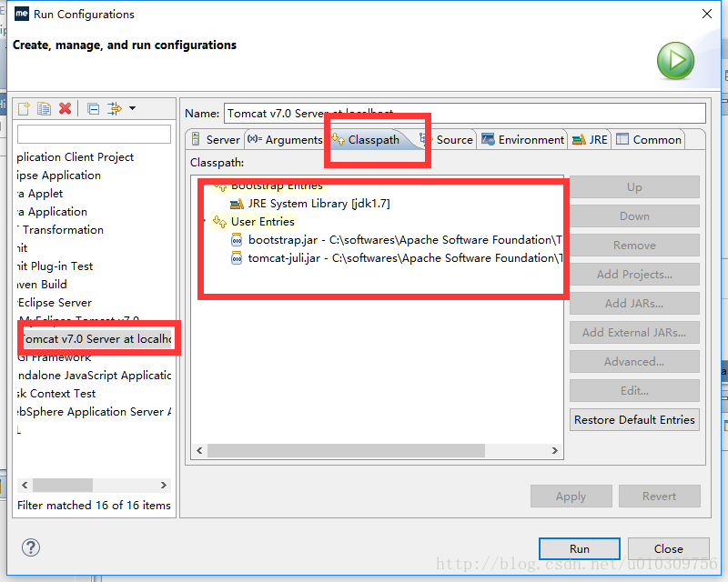The image size is (728, 582).
Task: Select the Application Client Project entry
Action: [76, 157]
